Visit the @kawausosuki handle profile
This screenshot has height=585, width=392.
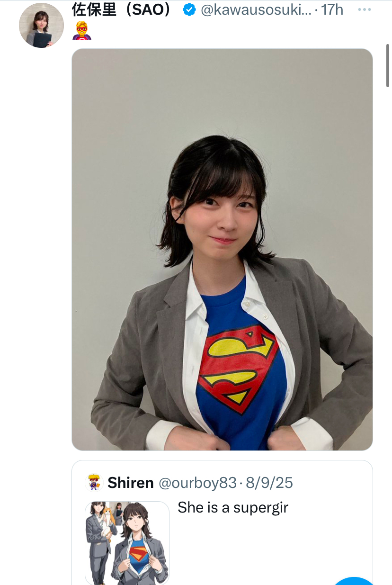256,10
